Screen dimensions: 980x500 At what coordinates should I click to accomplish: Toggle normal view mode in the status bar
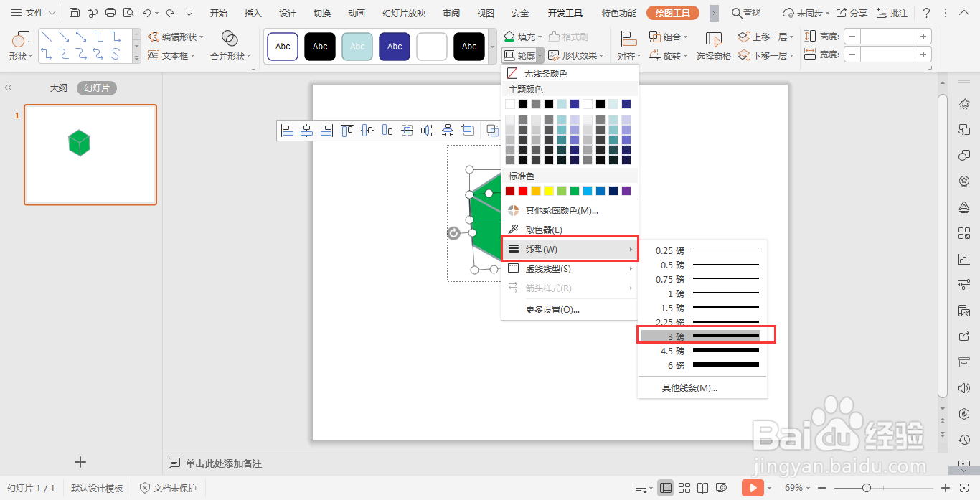coord(666,488)
